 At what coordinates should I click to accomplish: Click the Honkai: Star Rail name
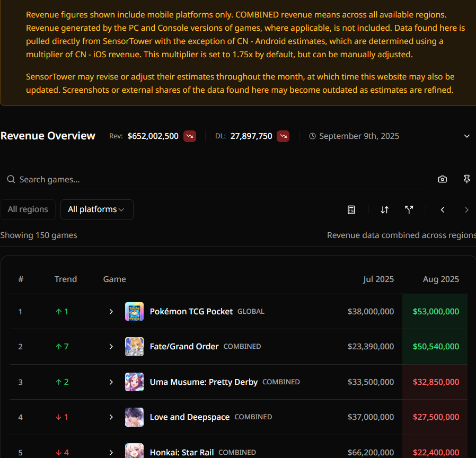(182, 453)
